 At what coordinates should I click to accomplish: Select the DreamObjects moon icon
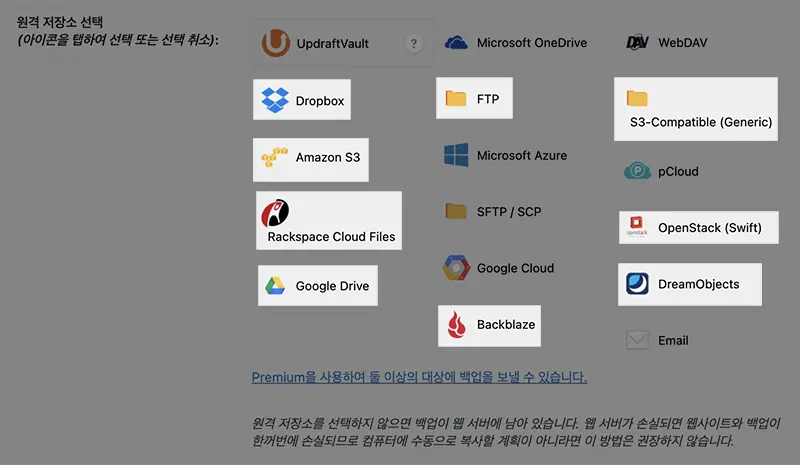coord(637,284)
